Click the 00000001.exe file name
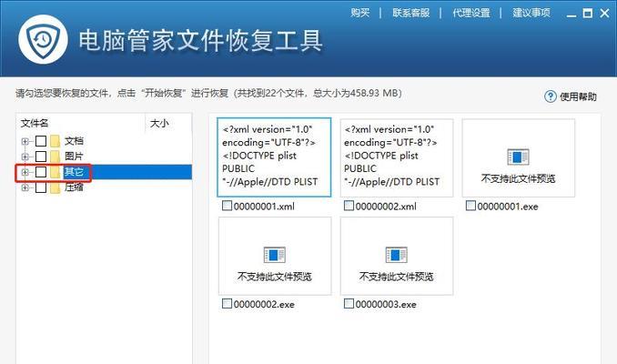This screenshot has height=364, width=617. [x=508, y=207]
